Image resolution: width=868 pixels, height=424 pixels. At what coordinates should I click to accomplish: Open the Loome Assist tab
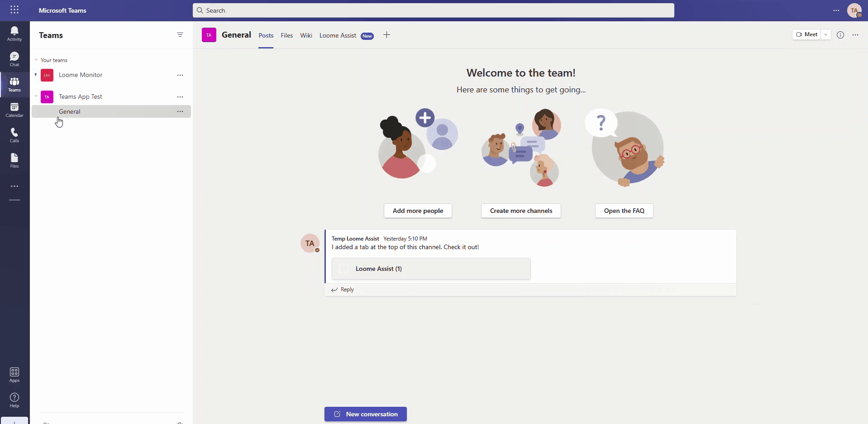click(338, 35)
